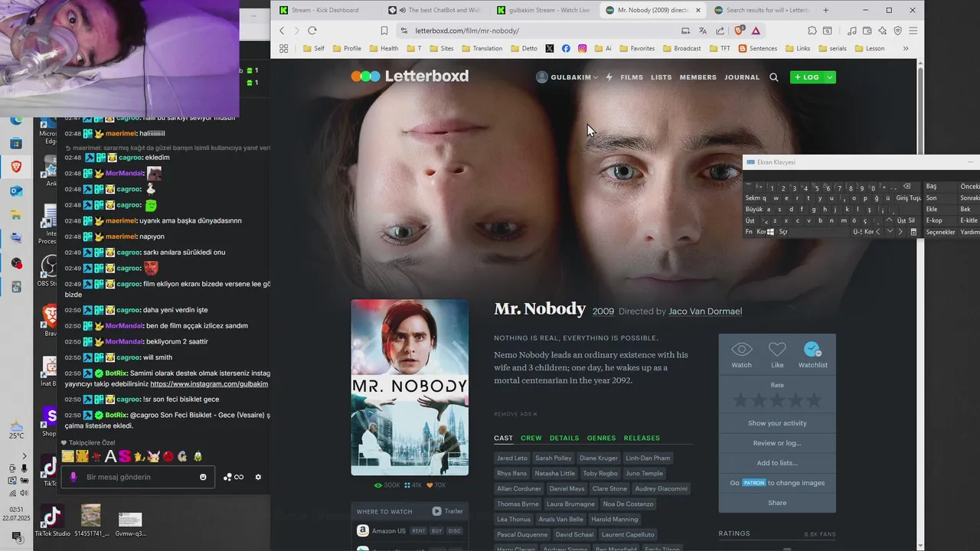Open JOURNAL in Letterboxd navigation
This screenshot has height=551, width=980.
[742, 77]
